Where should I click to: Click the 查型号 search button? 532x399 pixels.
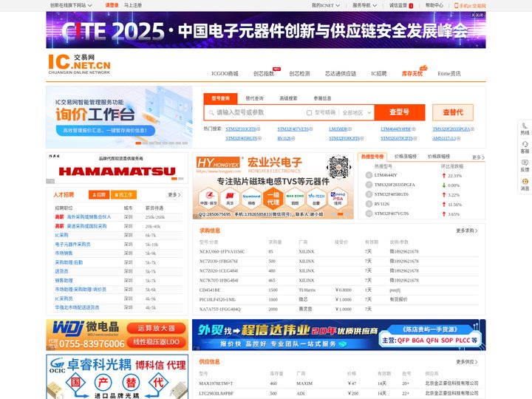(x=399, y=112)
